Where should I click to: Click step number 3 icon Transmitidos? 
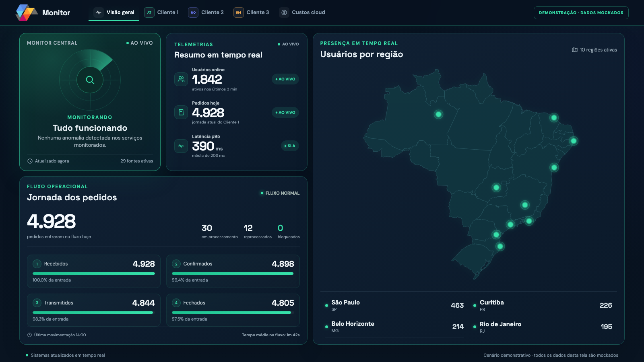[37, 303]
